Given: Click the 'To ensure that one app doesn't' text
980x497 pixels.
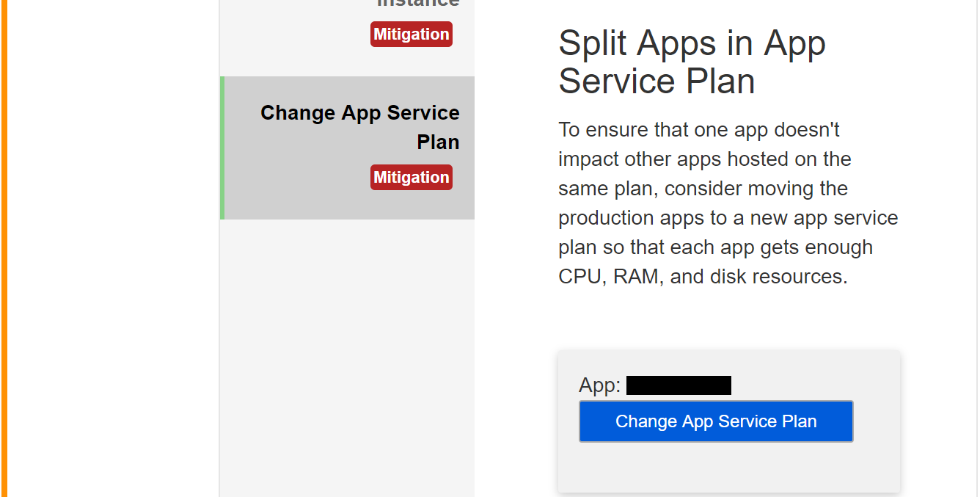Looking at the screenshot, I should coord(698,130).
